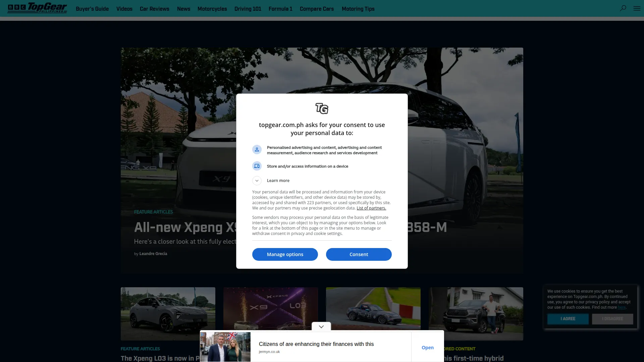
Task: Collapse the bottom ad banner chevron
Action: 321,326
